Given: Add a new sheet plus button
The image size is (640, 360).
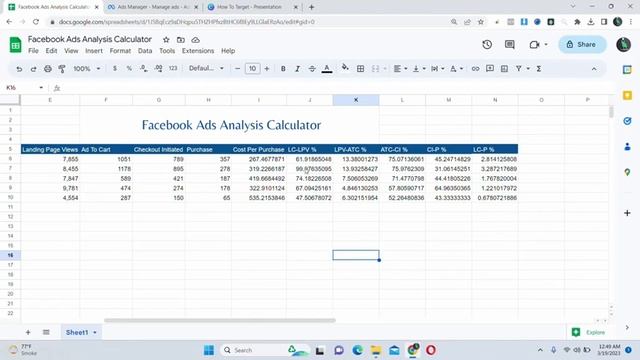Looking at the screenshot, I should (x=28, y=332).
